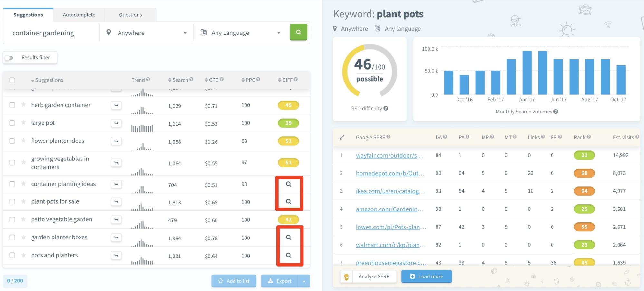
Task: Open the Anywhere location dropdown
Action: click(145, 32)
